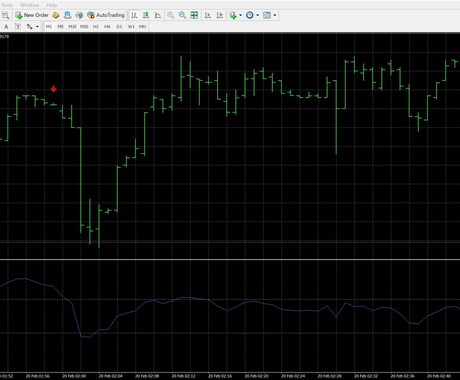The image size is (460, 380).
Task: Click the Templates icon
Action: click(267, 15)
